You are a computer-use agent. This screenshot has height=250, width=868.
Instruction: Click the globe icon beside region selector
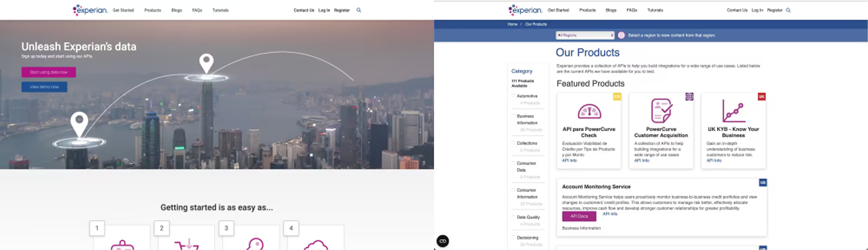[x=621, y=35]
